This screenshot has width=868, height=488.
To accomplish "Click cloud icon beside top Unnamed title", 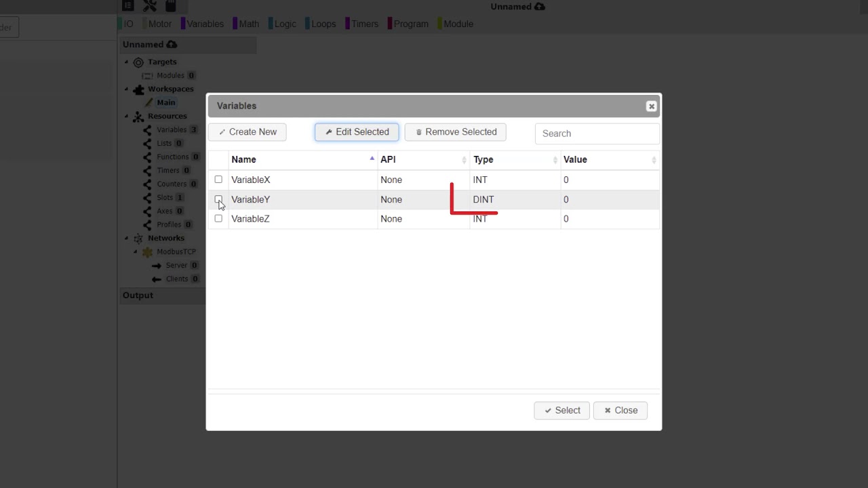I will pos(540,7).
